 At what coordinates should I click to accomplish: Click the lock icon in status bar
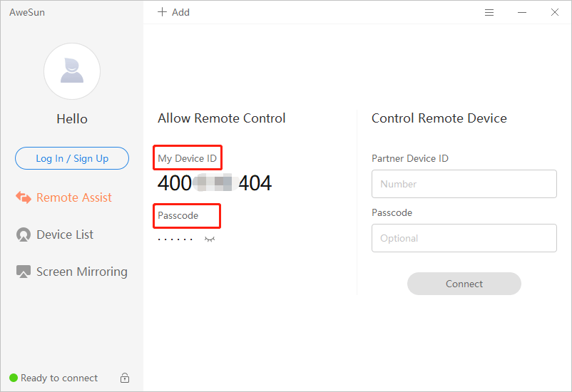[x=125, y=378]
